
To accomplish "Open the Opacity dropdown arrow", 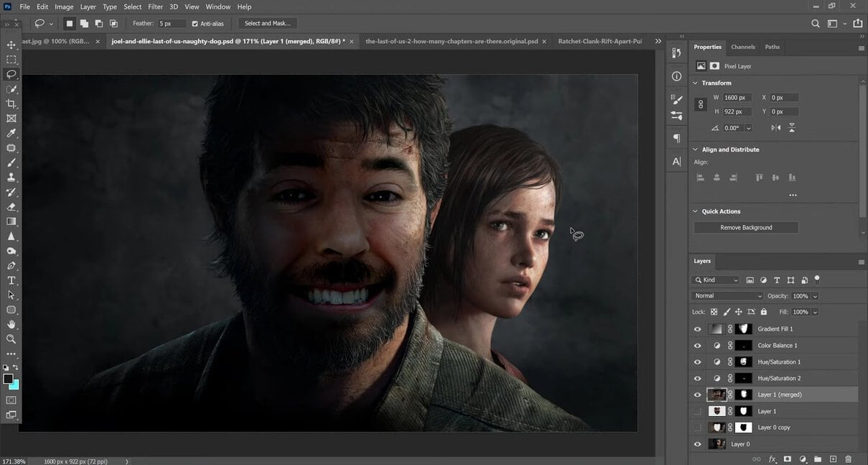I will tap(815, 296).
